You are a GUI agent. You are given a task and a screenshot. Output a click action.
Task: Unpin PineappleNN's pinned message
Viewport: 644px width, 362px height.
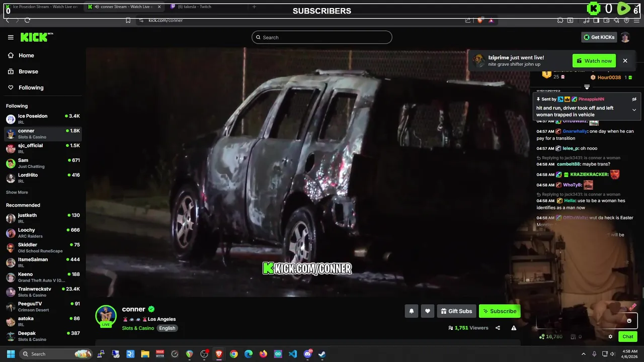[x=634, y=99]
